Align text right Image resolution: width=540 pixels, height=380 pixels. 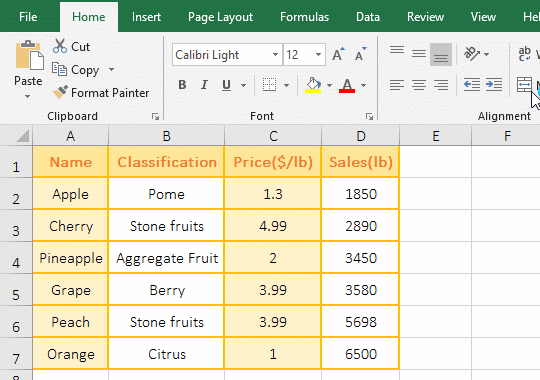coord(441,85)
